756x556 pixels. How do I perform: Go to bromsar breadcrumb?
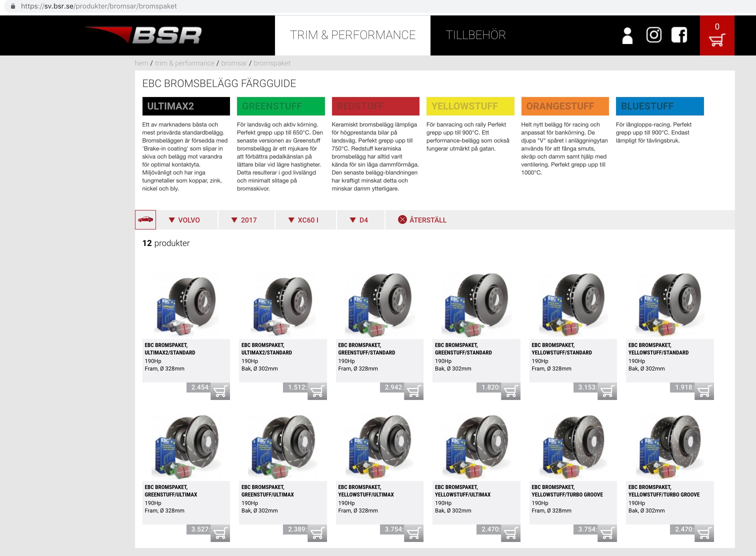click(x=234, y=63)
